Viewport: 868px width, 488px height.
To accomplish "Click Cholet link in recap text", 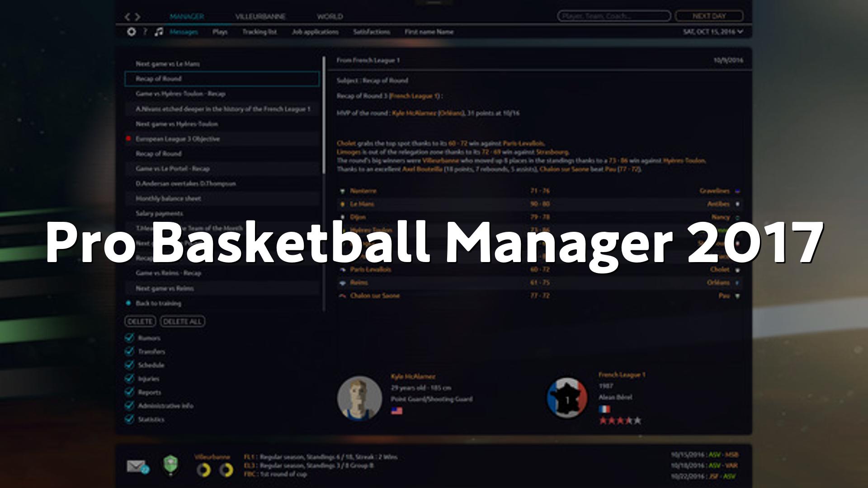I will pyautogui.click(x=346, y=143).
